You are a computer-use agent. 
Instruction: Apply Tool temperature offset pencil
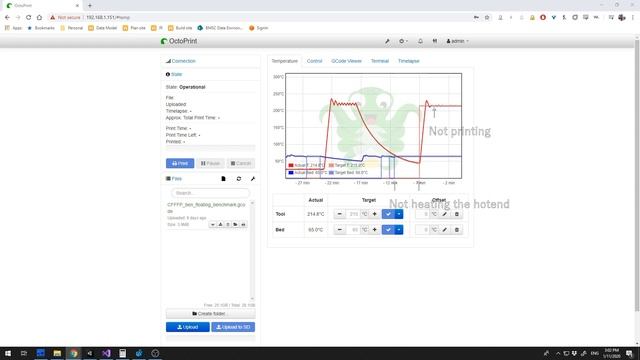444,214
